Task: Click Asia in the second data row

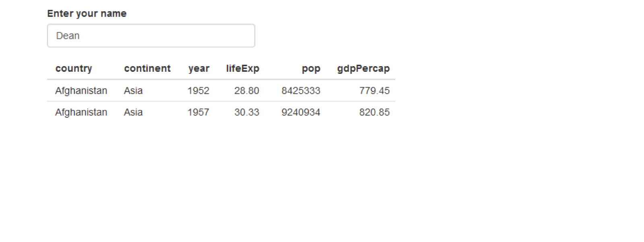Action: (x=133, y=112)
